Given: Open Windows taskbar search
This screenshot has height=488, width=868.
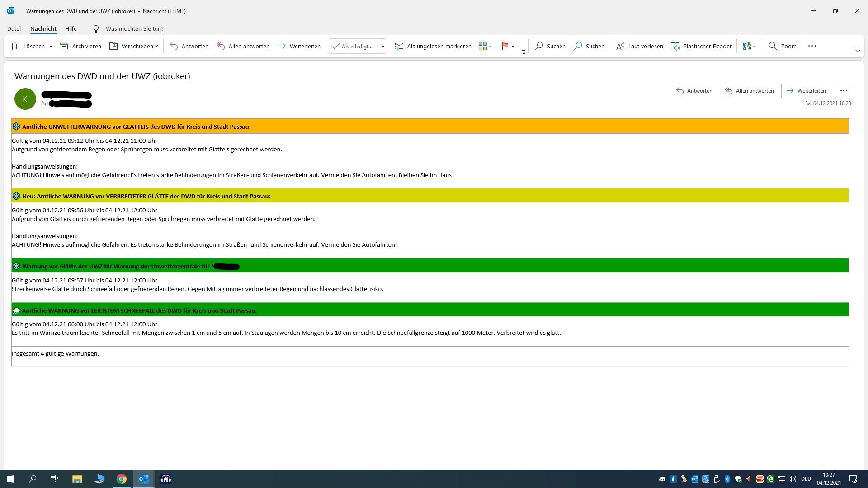Looking at the screenshot, I should click(33, 479).
